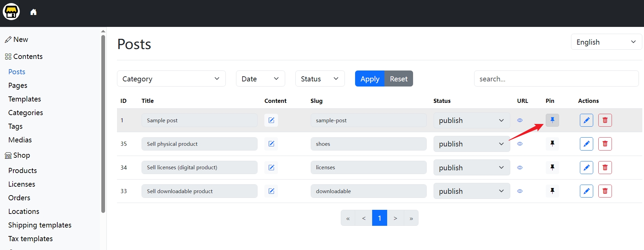
Task: Focus the search posts field
Action: [556, 79]
